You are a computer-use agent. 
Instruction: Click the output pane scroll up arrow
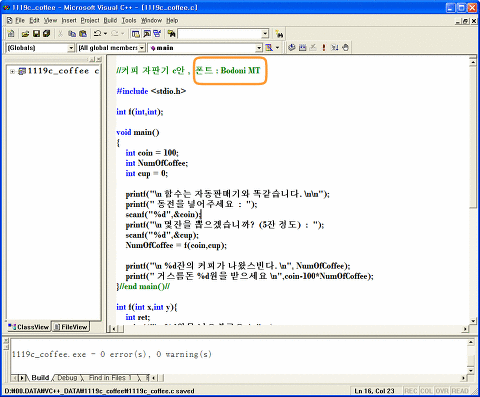(471, 342)
